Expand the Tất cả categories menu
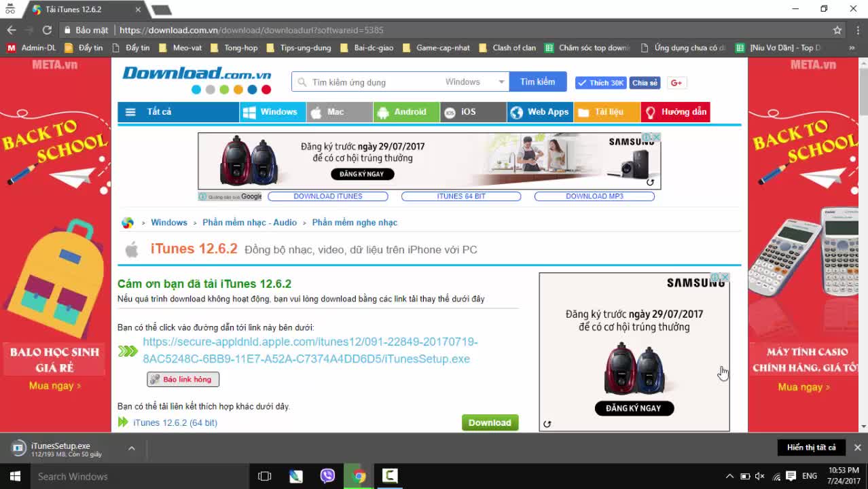Viewport: 868px width, 489px height. [178, 112]
